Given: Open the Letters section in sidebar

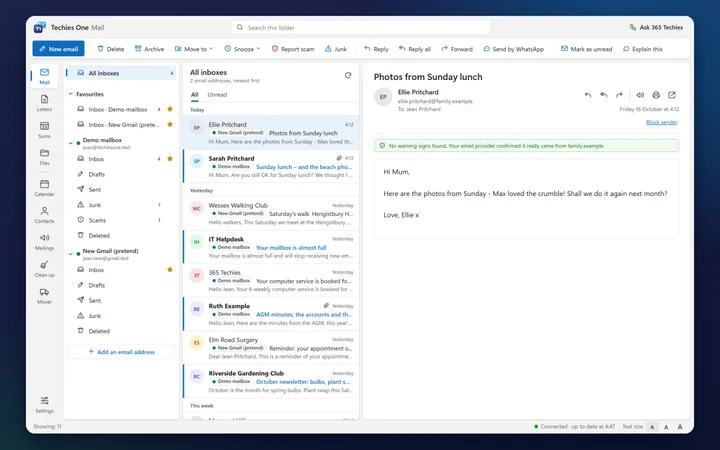Looking at the screenshot, I should (44, 103).
